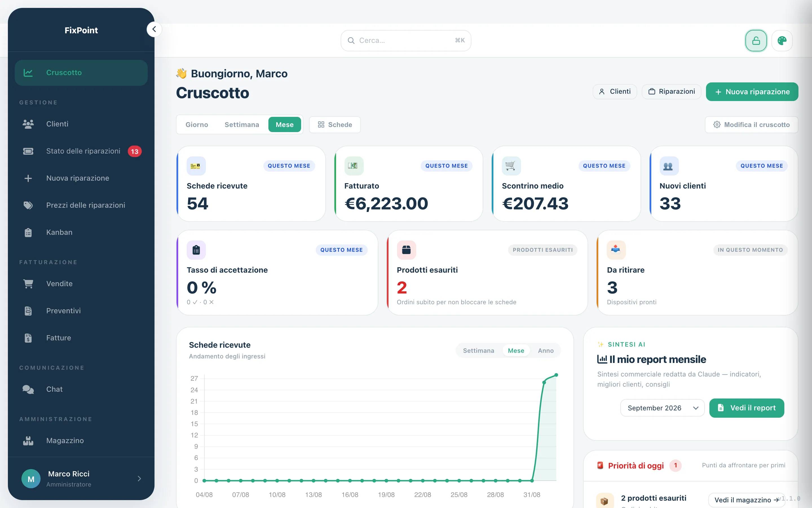
Task: Click the green Nuova riparazione button
Action: [x=752, y=92]
